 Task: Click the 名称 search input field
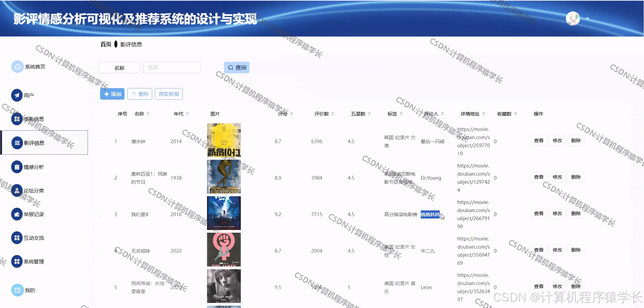pyautogui.click(x=172, y=68)
